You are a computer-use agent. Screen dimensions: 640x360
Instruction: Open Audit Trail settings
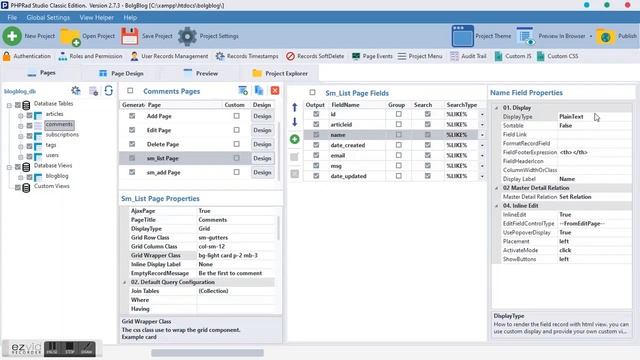coord(468,56)
